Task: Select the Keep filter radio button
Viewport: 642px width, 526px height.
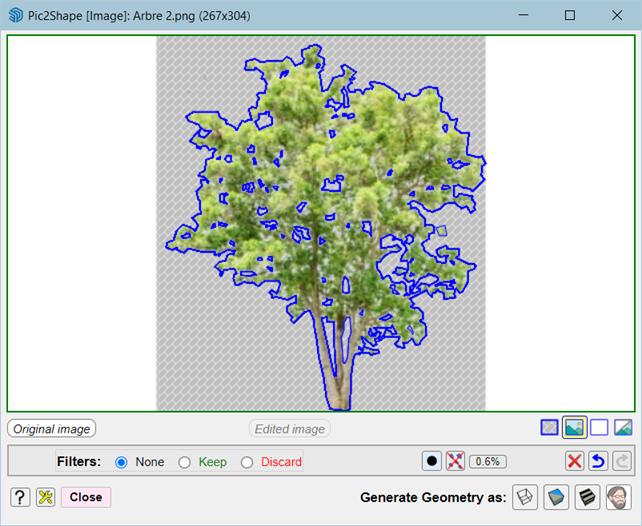Action: point(184,462)
